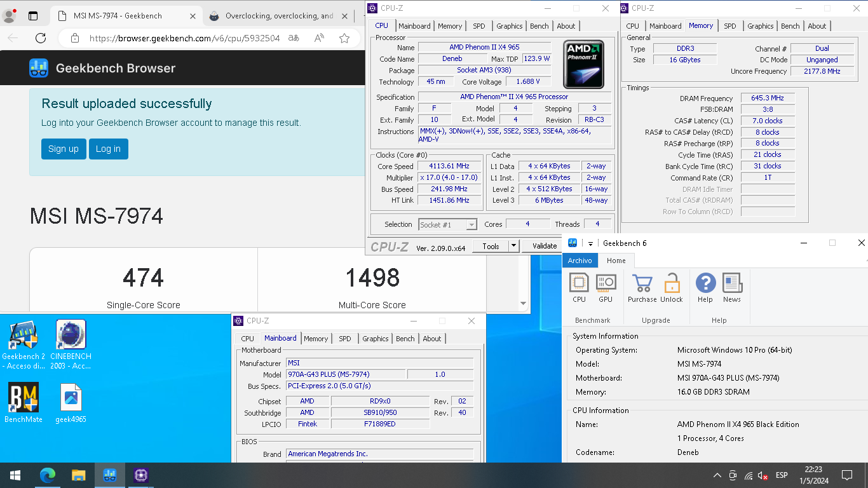
Task: Open the Windows Start menu
Action: 15,475
